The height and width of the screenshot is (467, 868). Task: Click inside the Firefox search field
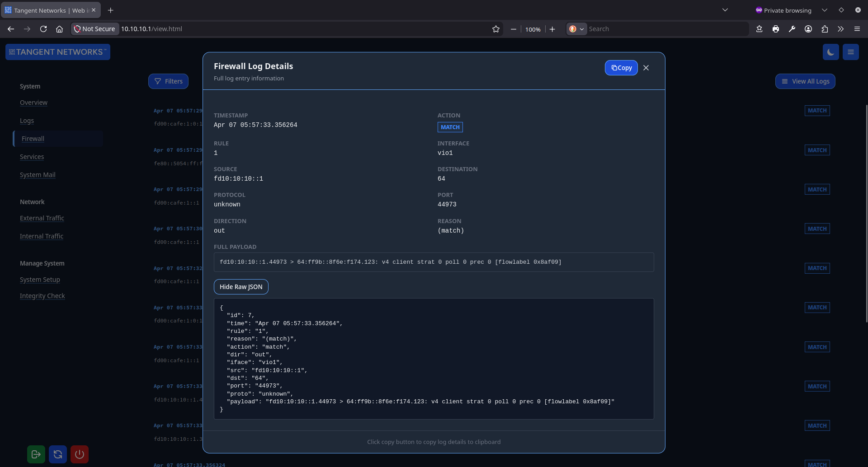click(656, 28)
